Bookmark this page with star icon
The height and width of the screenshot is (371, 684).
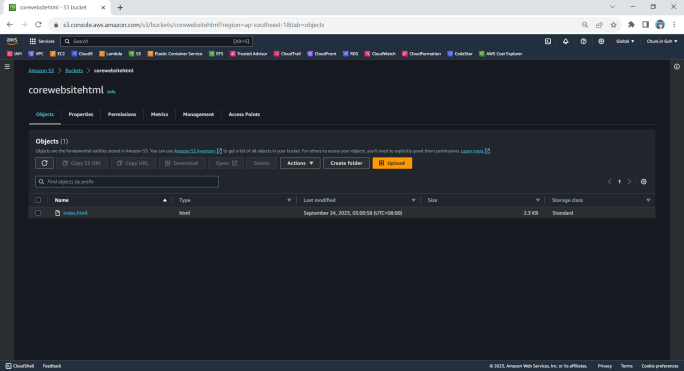(614, 25)
